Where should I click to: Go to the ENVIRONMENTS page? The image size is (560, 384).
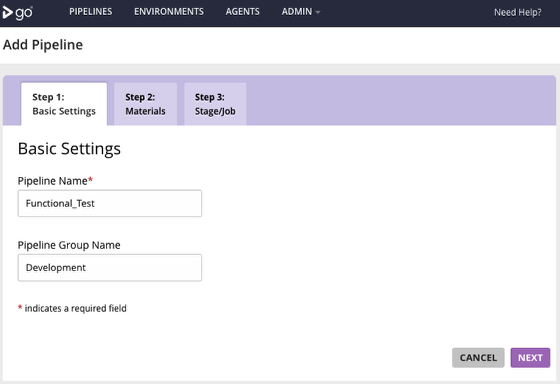pyautogui.click(x=169, y=12)
